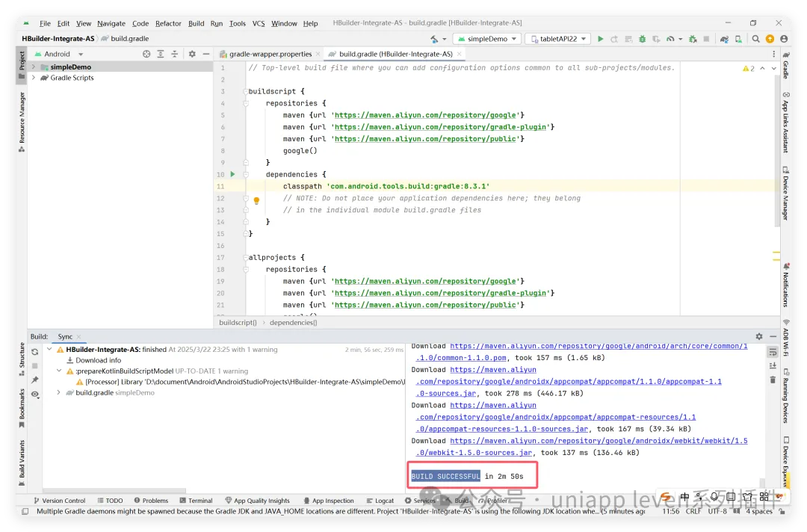Click the Select Opened File target icon

pos(146,54)
